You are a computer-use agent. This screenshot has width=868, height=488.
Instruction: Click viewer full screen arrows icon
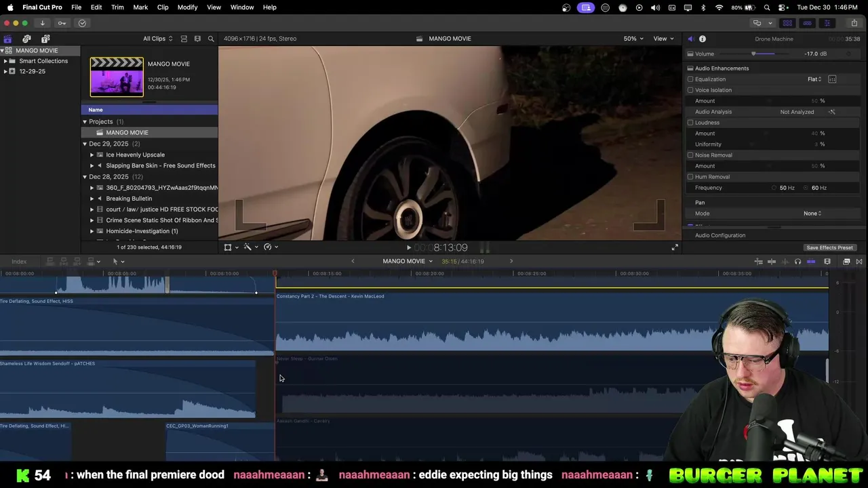point(675,247)
